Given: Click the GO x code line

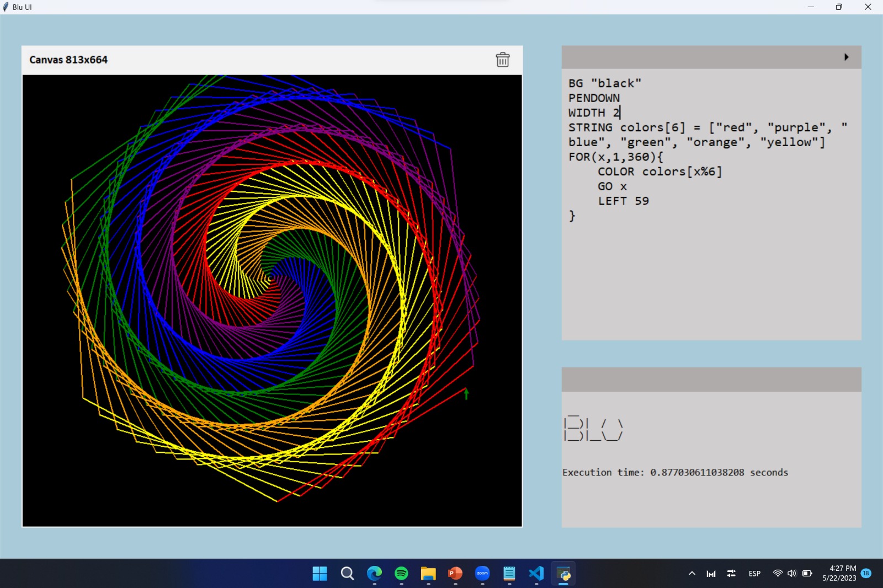Looking at the screenshot, I should click(x=612, y=186).
